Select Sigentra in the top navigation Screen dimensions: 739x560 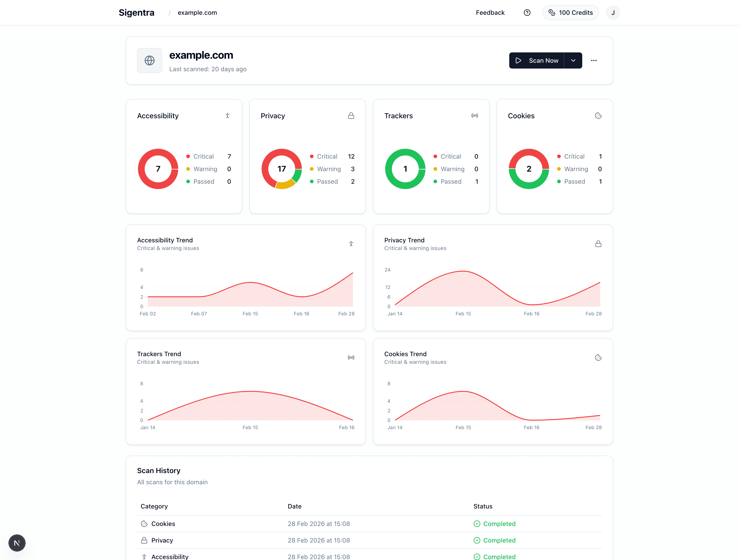136,12
